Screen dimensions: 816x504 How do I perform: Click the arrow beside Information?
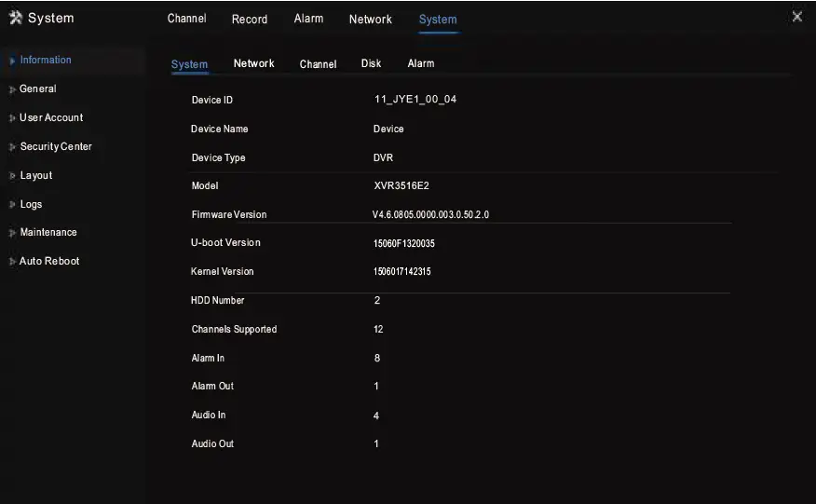pos(11,61)
